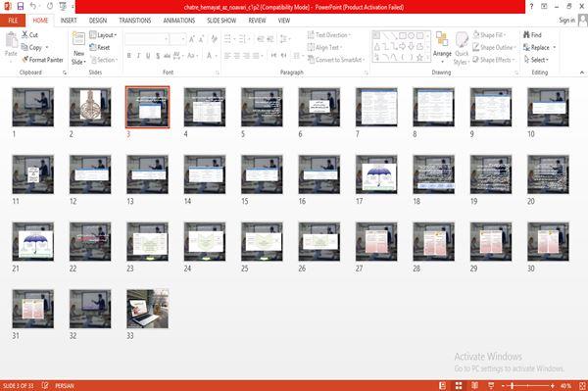Click the Find icon in Editing group
Image resolution: width=588 pixels, height=391 pixels.
526,35
